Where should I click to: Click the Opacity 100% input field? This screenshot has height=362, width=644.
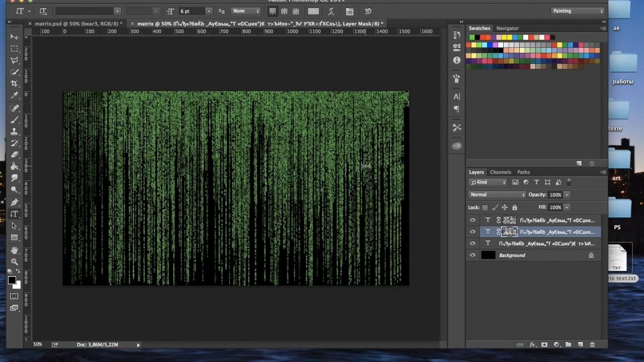pos(555,195)
